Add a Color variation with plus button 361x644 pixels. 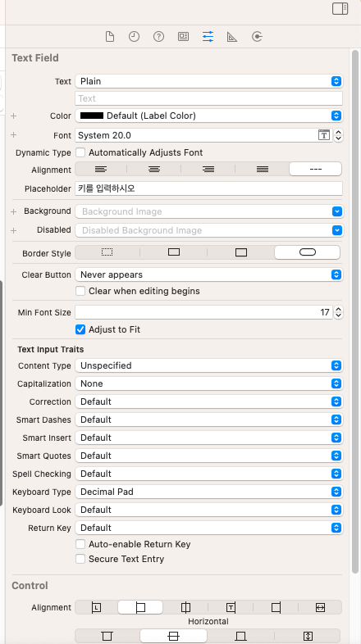pos(14,116)
